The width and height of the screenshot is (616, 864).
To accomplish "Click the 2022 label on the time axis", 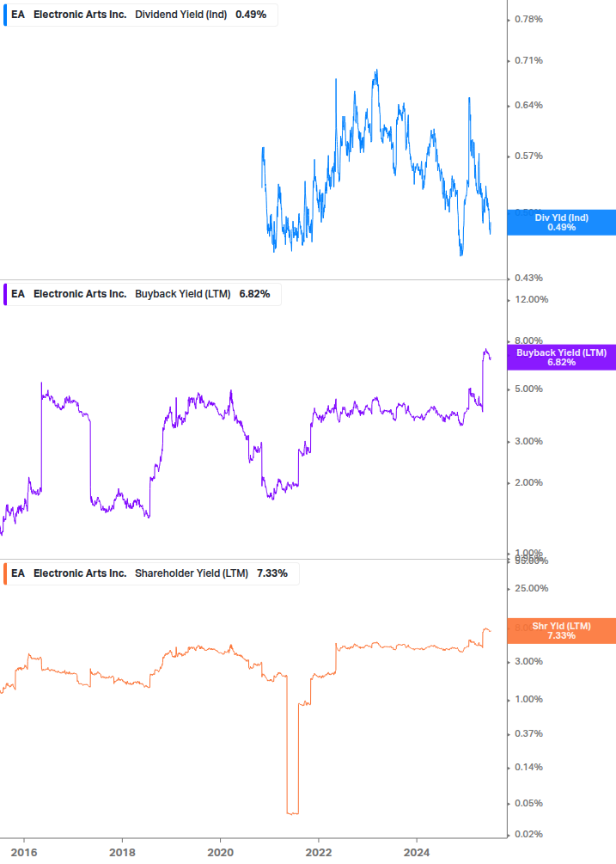I will click(319, 853).
